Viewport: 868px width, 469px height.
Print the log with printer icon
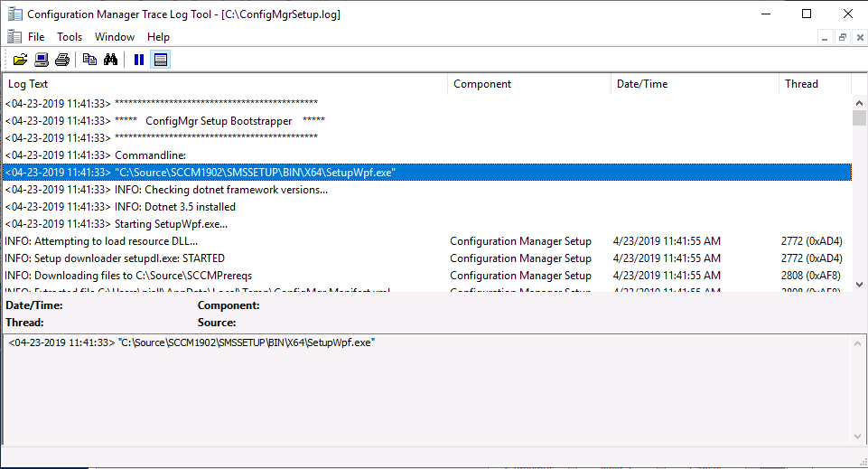coord(62,60)
